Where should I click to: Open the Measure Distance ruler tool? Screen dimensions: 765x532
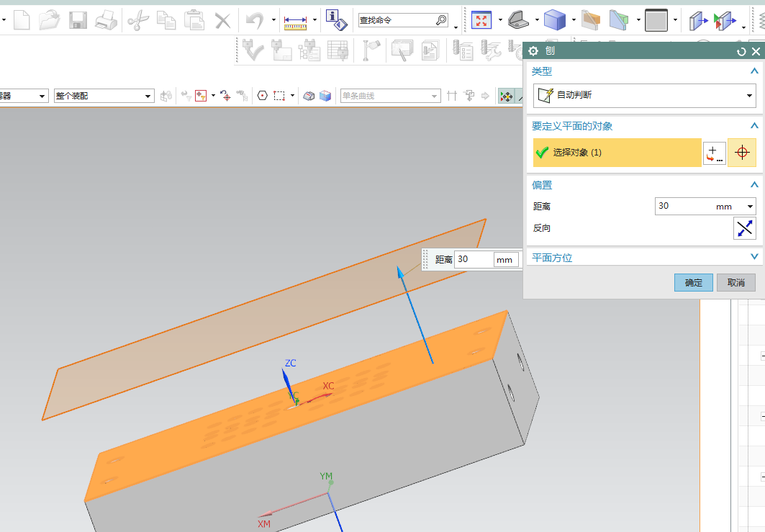pos(295,22)
